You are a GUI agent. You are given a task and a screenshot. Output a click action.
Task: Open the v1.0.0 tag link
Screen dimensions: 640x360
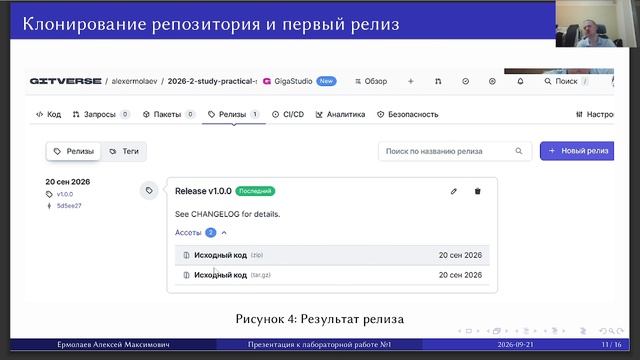coord(65,194)
